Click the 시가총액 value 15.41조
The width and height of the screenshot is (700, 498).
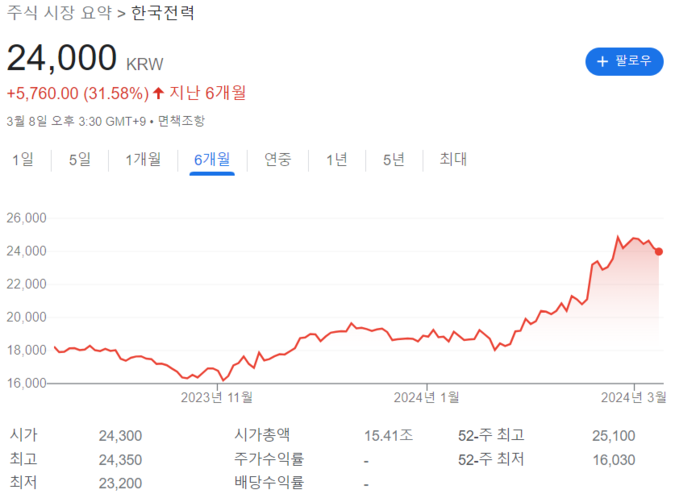388,436
